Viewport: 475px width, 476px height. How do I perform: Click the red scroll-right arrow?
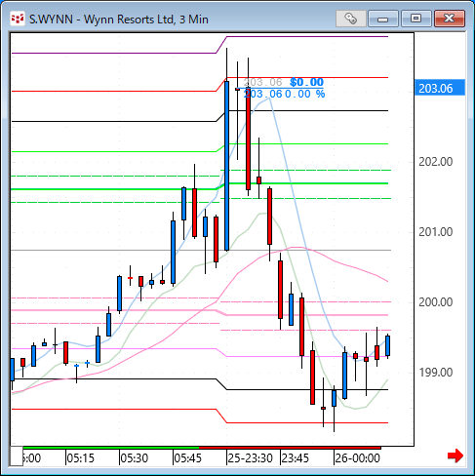[x=455, y=456]
